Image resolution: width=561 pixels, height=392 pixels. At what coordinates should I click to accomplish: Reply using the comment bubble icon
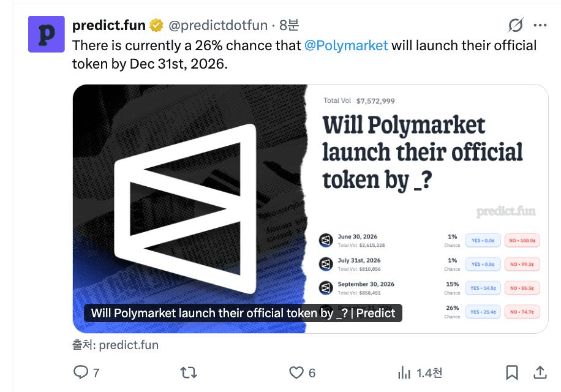pos(81,372)
